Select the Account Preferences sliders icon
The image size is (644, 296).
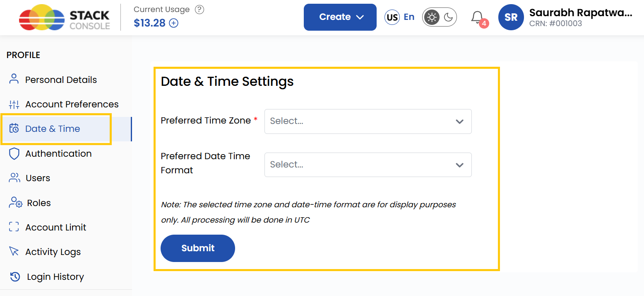point(14,104)
